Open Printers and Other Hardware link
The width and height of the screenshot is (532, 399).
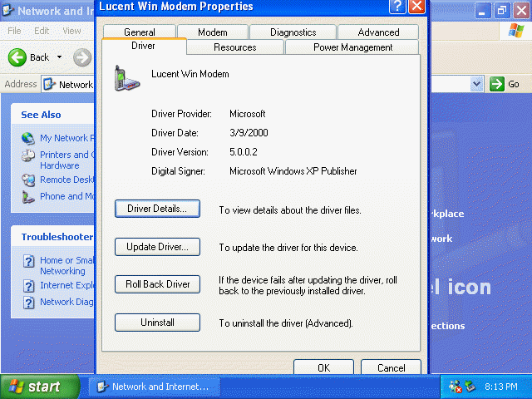click(66, 160)
